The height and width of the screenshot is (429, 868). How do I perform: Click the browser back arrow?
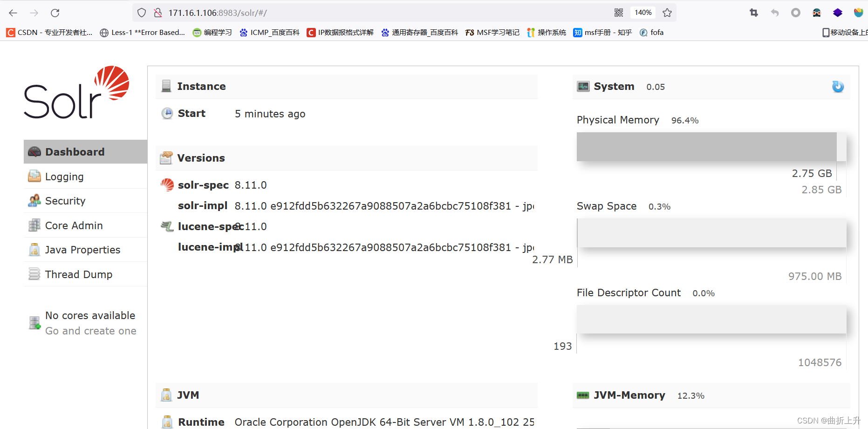[13, 13]
